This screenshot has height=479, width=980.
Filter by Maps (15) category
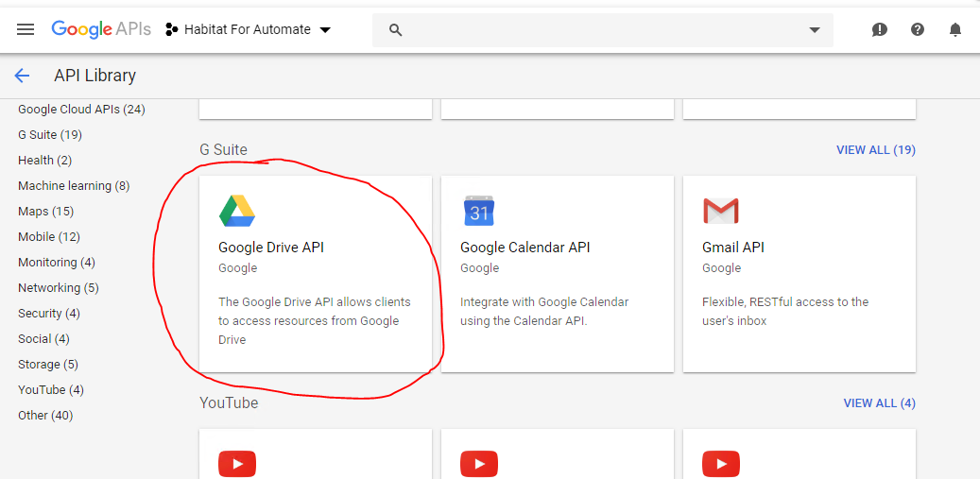45,212
